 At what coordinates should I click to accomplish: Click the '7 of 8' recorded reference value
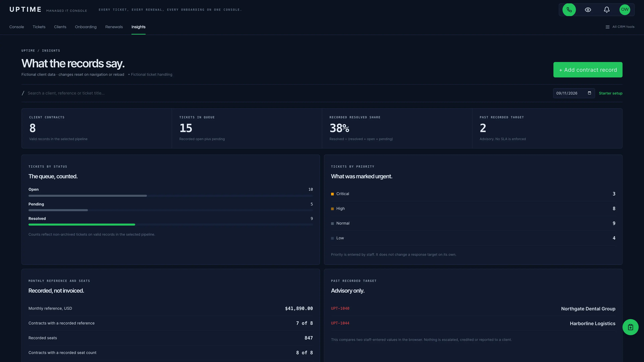pyautogui.click(x=305, y=323)
